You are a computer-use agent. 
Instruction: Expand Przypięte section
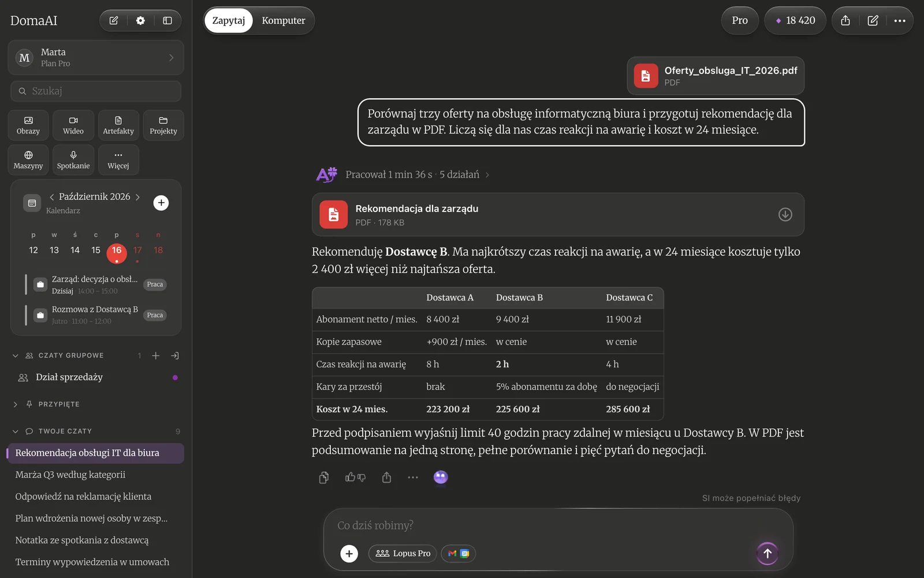16,405
